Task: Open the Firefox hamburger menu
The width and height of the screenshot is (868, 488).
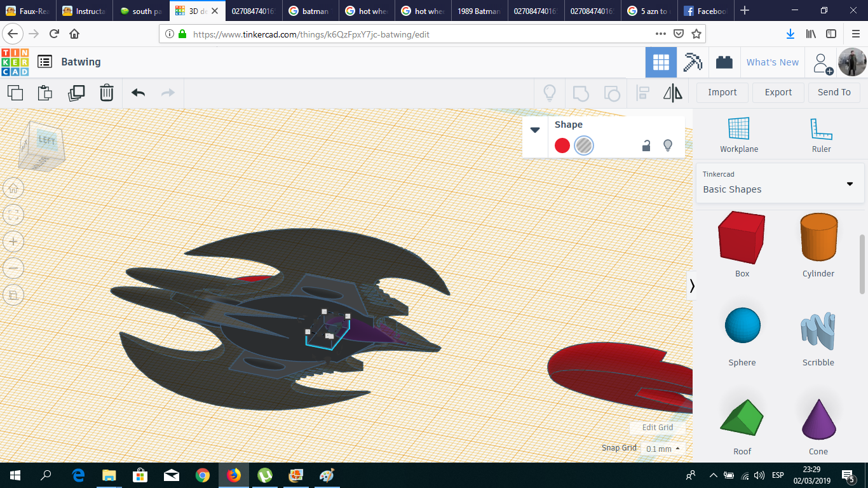Action: click(855, 34)
